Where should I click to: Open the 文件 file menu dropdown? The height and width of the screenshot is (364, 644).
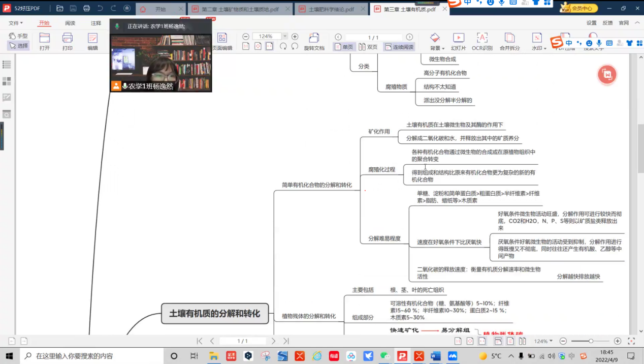point(16,23)
